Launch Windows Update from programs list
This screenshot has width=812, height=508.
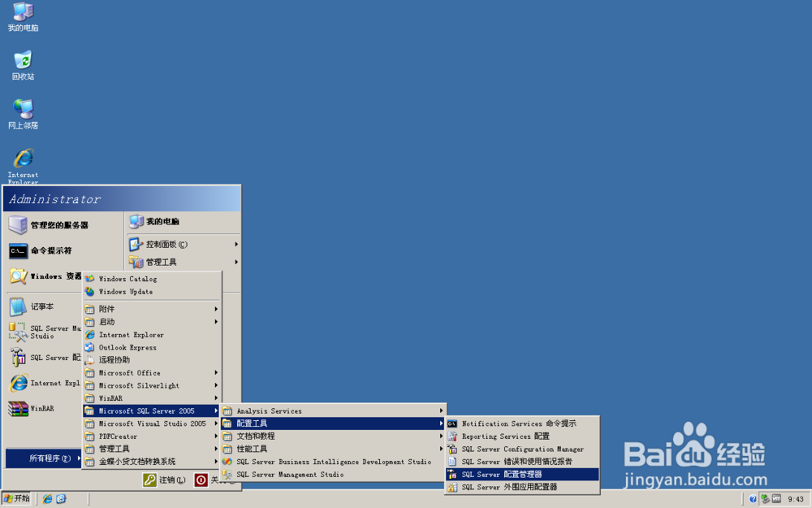(x=153, y=292)
